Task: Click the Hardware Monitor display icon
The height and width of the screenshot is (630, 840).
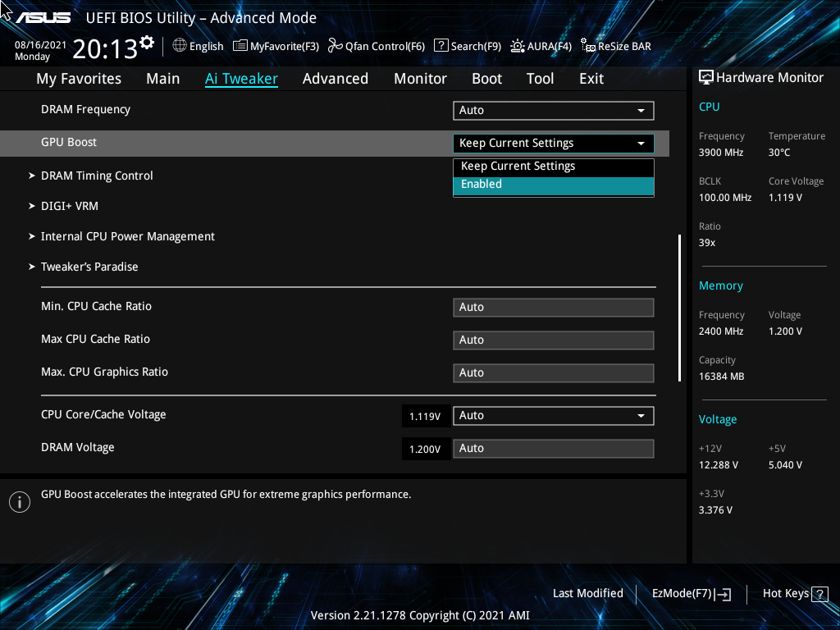Action: [706, 78]
